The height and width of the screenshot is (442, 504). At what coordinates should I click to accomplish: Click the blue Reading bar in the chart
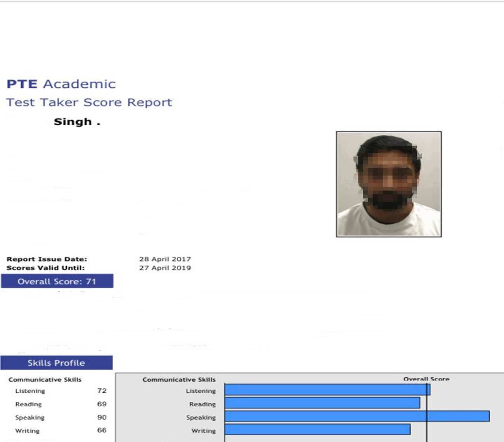tap(322, 403)
